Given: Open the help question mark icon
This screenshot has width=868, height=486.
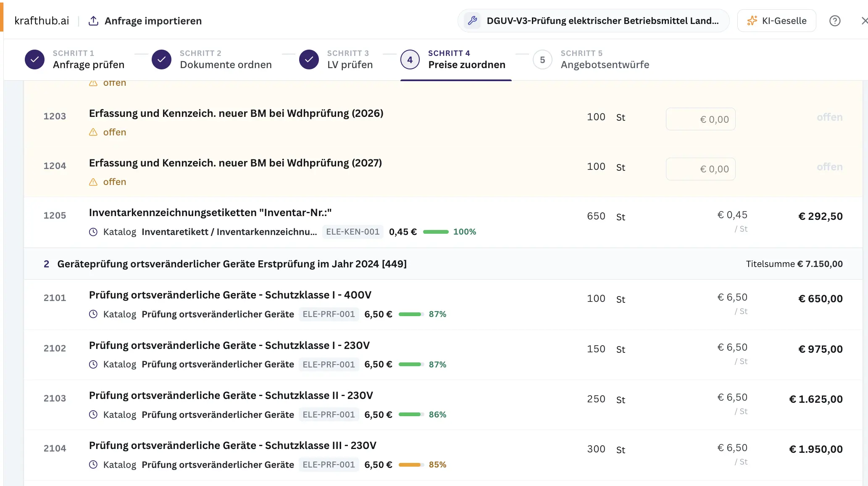Looking at the screenshot, I should (x=835, y=21).
